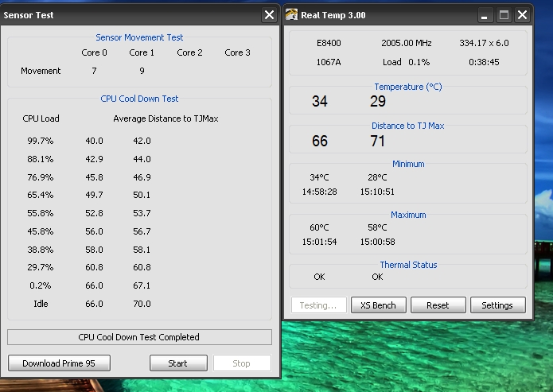The image size is (553, 392).
Task: Reset the min and max temperatures
Action: point(438,305)
